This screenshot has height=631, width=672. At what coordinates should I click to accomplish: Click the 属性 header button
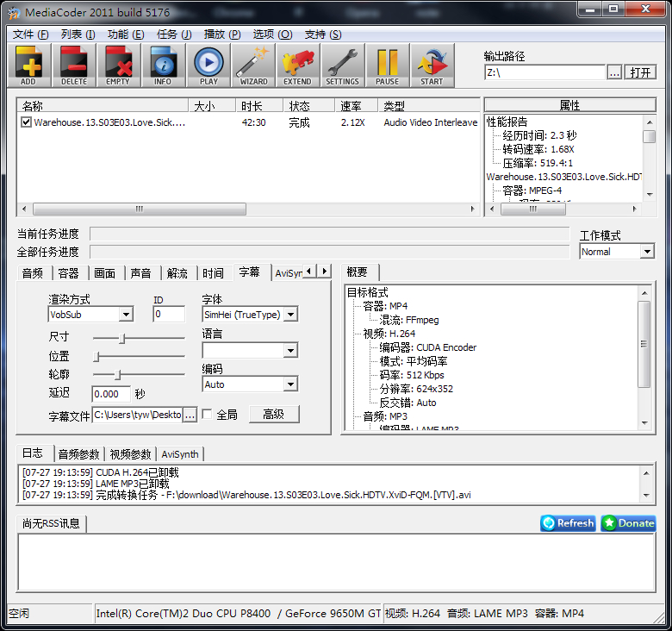[x=570, y=105]
